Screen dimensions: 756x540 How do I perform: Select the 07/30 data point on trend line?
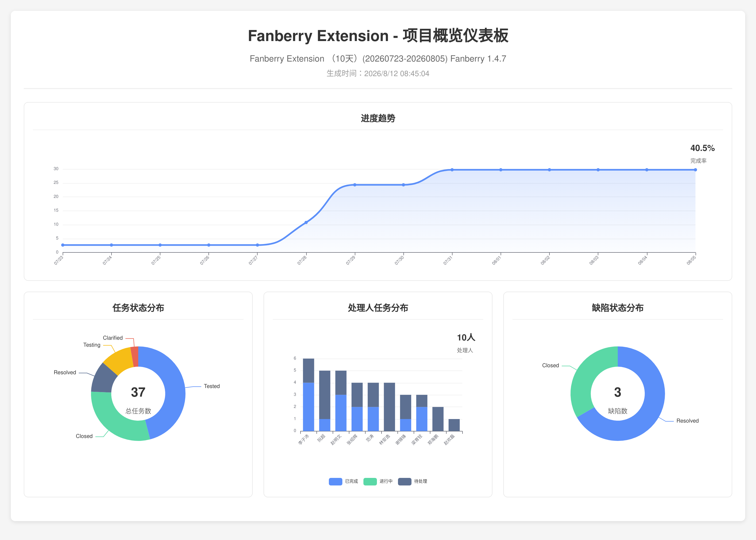click(403, 185)
